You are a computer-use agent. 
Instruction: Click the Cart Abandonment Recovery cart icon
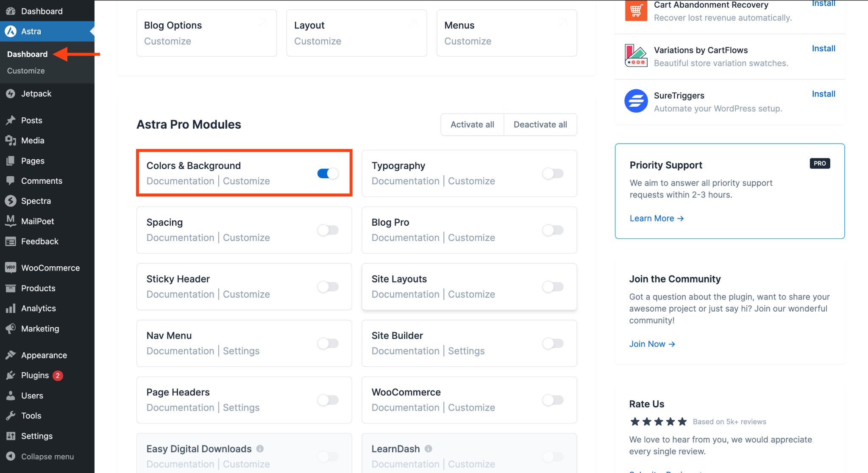(636, 10)
